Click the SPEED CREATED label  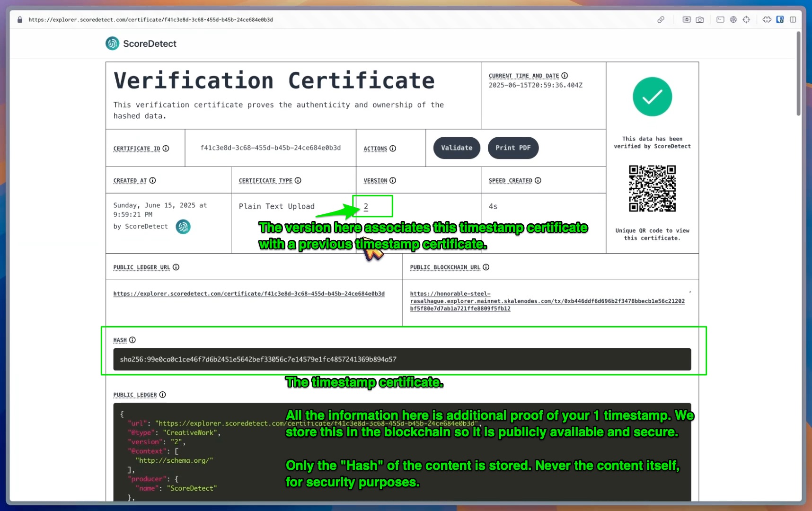coord(510,181)
